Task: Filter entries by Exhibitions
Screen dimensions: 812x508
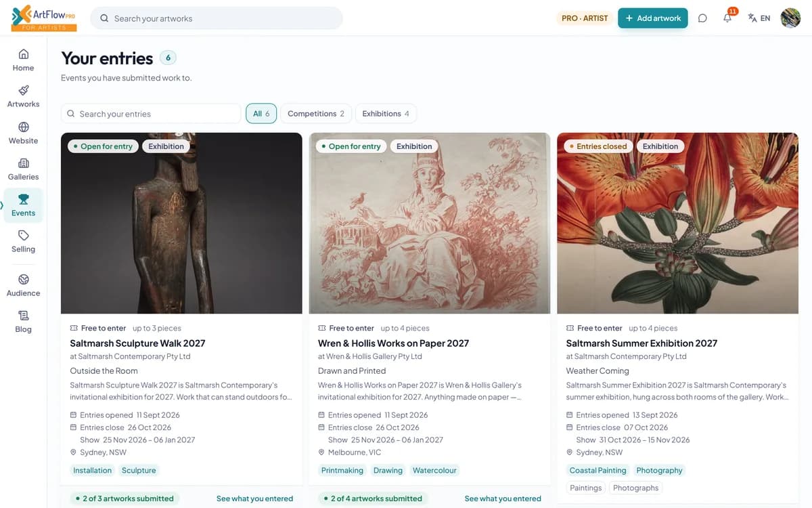Action: tap(386, 114)
